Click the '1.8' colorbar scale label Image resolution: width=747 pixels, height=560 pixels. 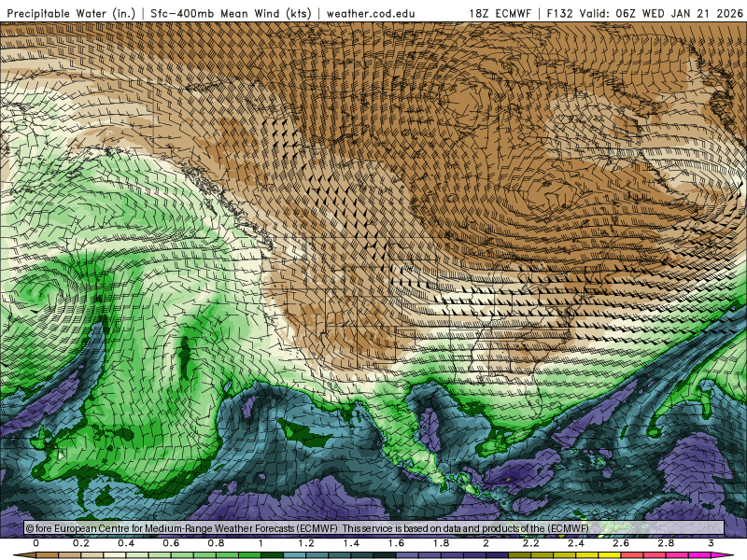pos(441,543)
